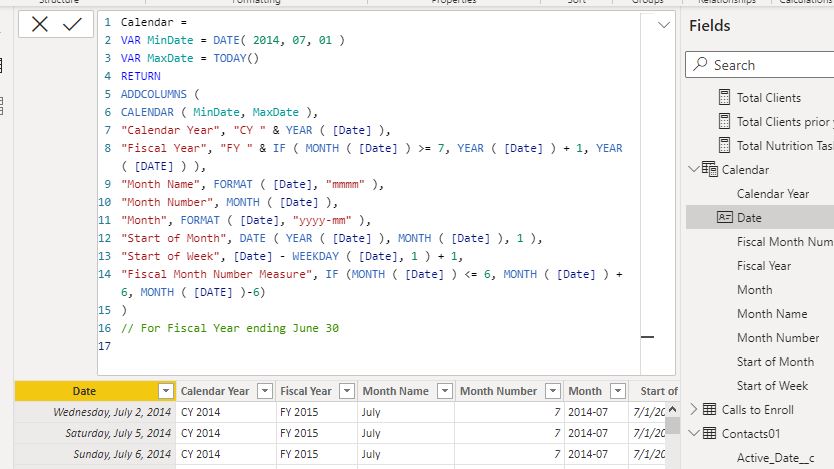The width and height of the screenshot is (834, 469).
Task: Open Month Number column filter dropdown
Action: (x=553, y=391)
